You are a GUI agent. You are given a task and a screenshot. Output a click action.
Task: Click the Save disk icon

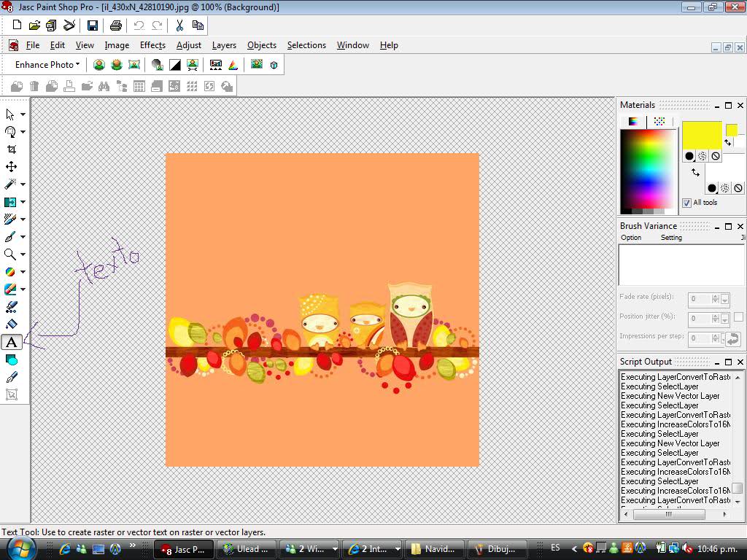[x=93, y=26]
